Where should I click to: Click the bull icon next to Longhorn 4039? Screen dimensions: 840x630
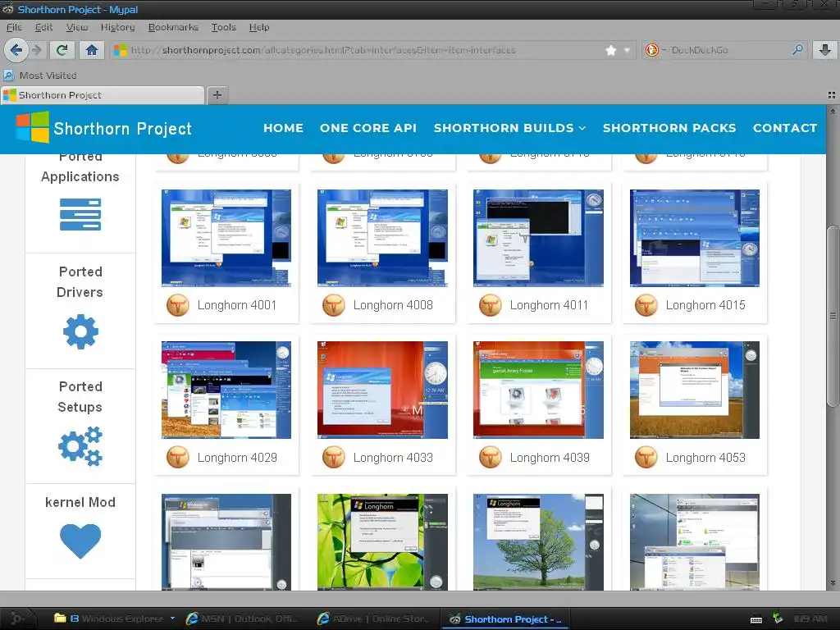pos(491,458)
